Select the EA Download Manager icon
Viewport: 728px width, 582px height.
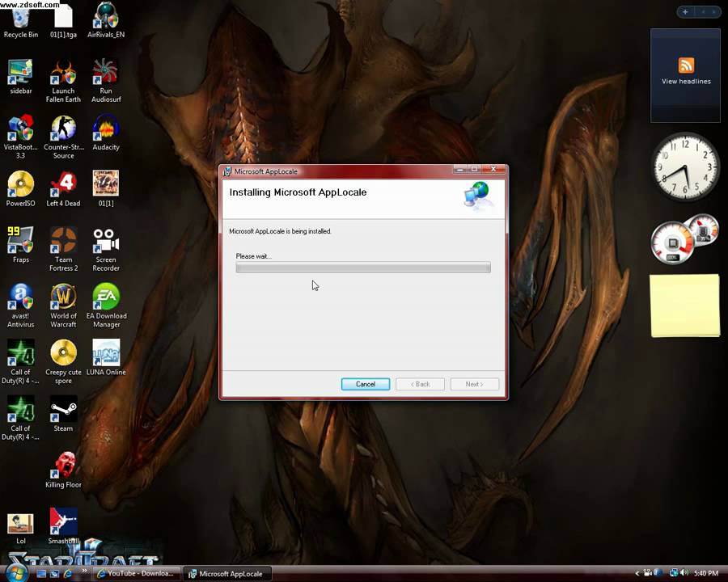click(x=106, y=306)
